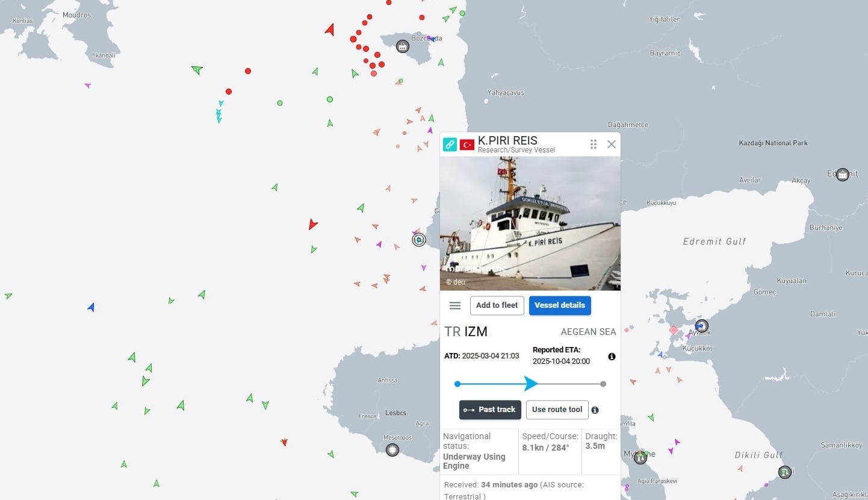The width and height of the screenshot is (868, 500).
Task: Click the Ayvalik port icon on map
Action: coord(702,327)
